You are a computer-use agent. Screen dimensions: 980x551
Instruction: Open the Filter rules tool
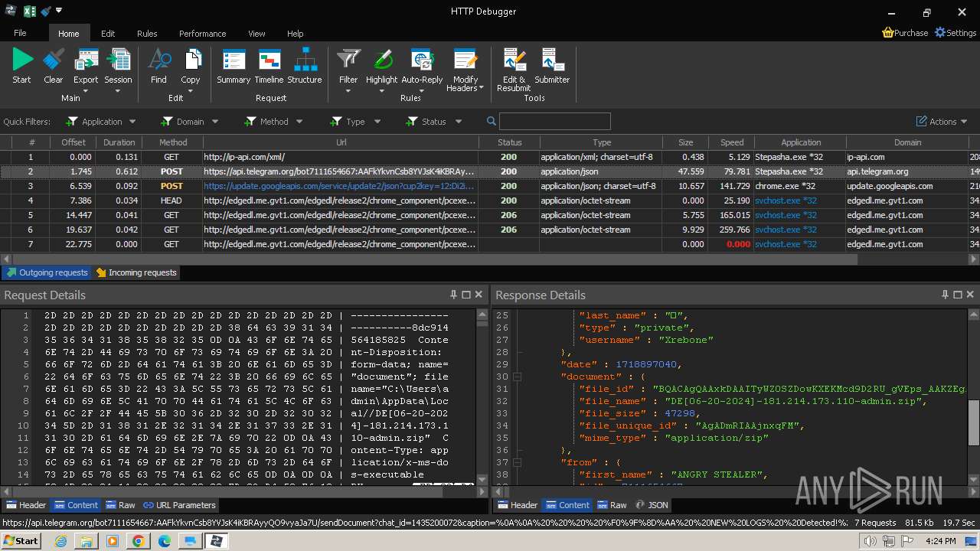[x=348, y=66]
